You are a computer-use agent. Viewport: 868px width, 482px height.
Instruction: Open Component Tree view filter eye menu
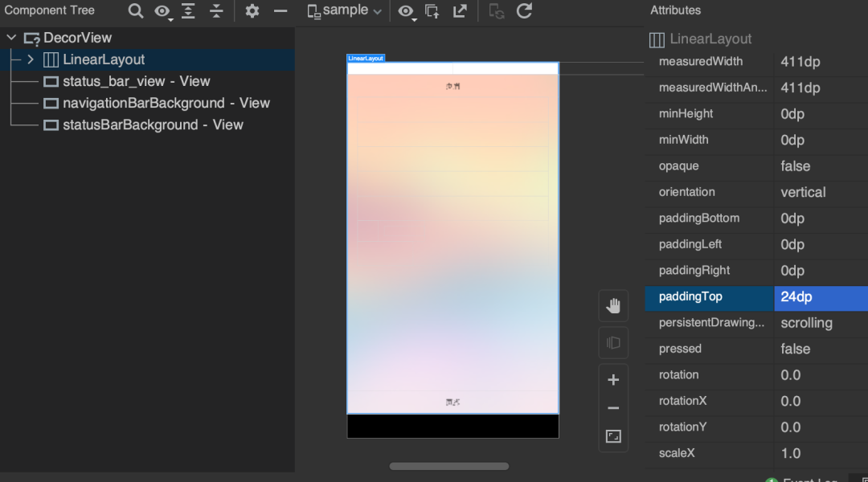pos(163,11)
